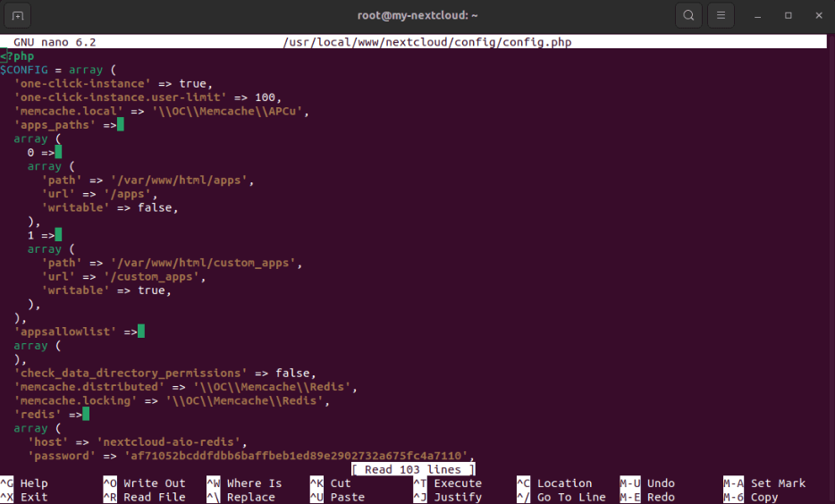This screenshot has width=835, height=504.
Task: Click the config.php file path header
Action: click(427, 42)
